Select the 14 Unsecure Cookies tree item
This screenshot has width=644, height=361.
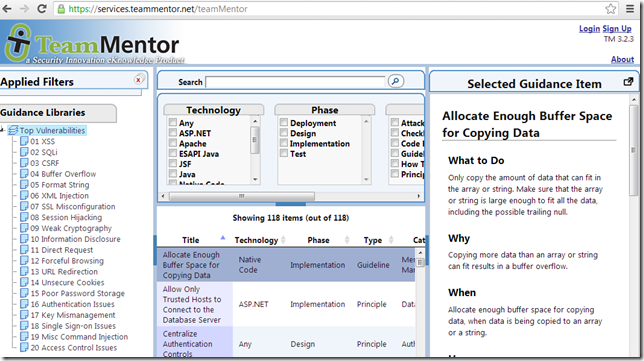tap(67, 283)
